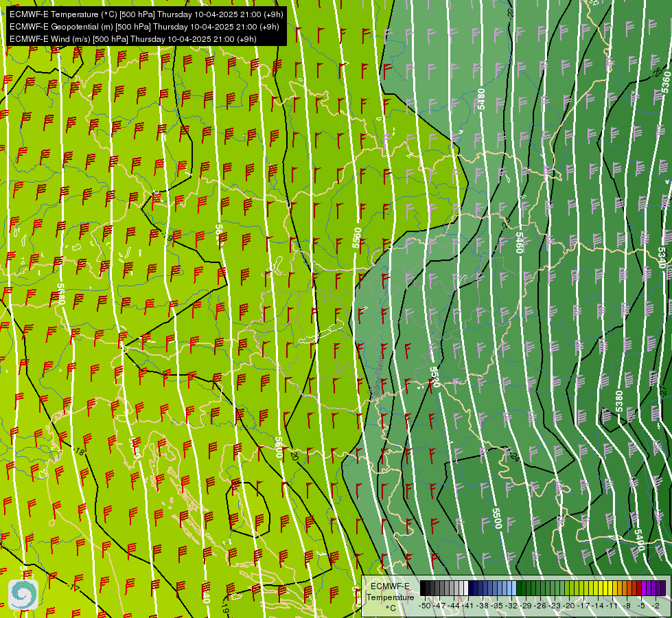
Task: Pick the dark purple swatch at legend's right end
Action: click(x=663, y=588)
